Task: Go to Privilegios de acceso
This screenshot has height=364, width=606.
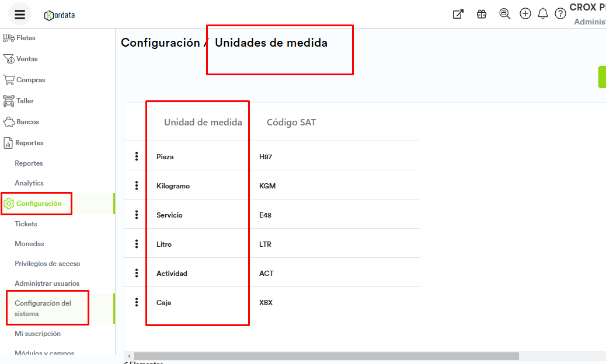Action: [x=47, y=264]
